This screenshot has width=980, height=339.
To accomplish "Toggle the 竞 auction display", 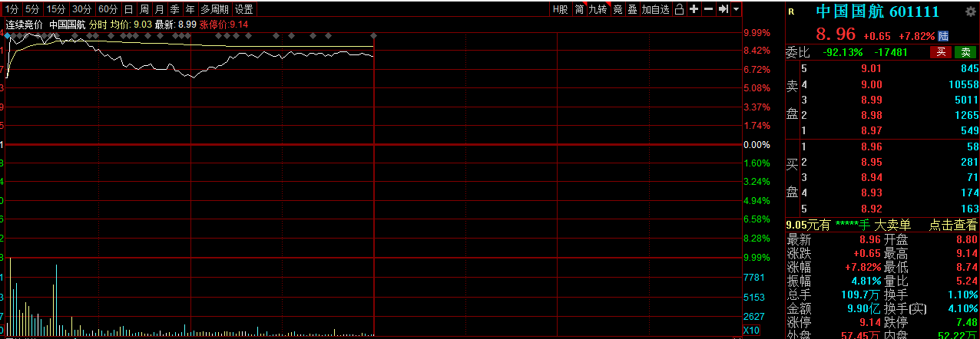I will 617,9.
